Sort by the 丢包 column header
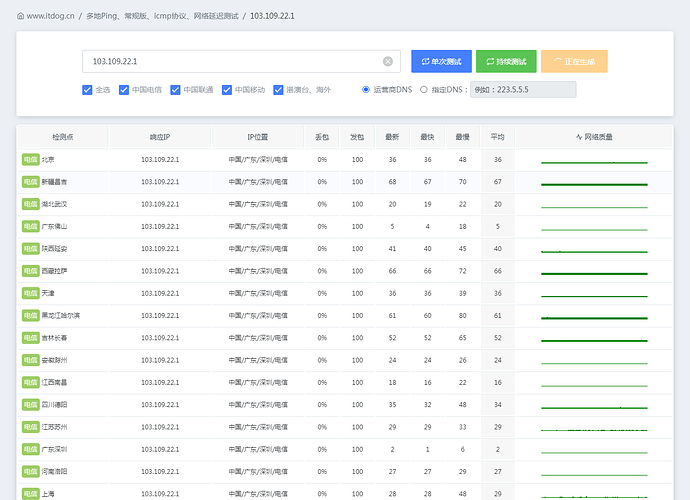The image size is (690, 500). 322,137
